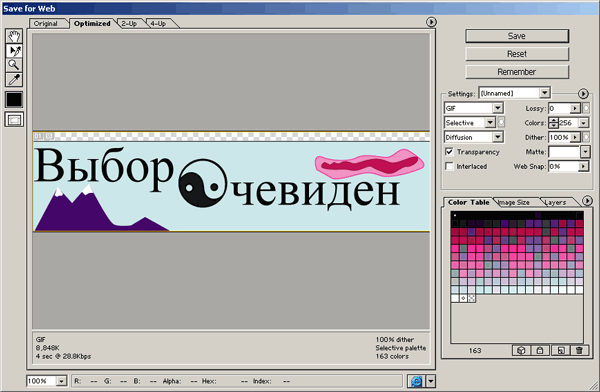Click the Reset button
This screenshot has width=600, height=392.
[x=517, y=54]
